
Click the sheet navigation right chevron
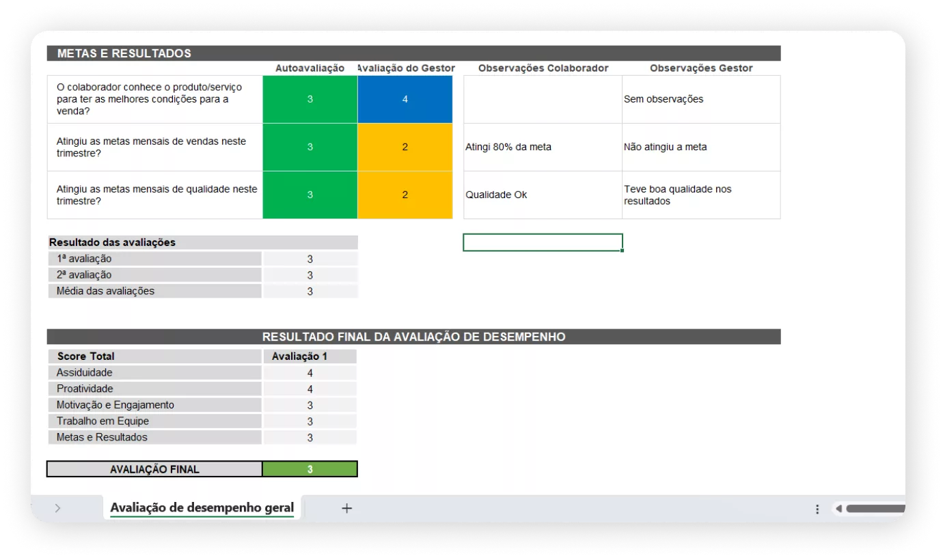57,508
